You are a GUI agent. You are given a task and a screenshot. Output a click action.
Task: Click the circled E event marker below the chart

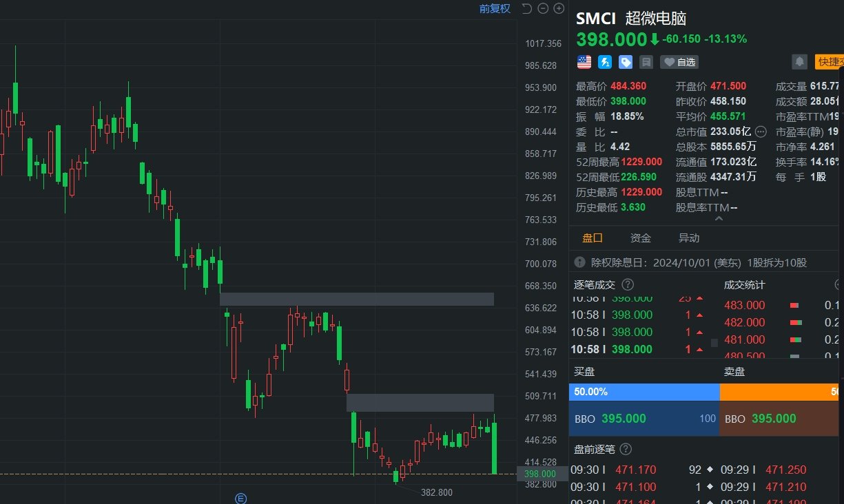click(240, 498)
